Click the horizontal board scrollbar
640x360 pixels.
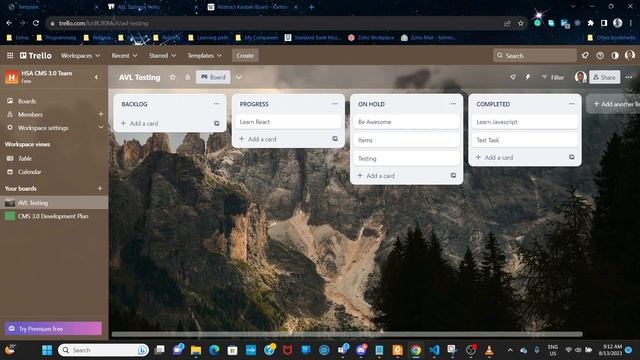tap(347, 334)
